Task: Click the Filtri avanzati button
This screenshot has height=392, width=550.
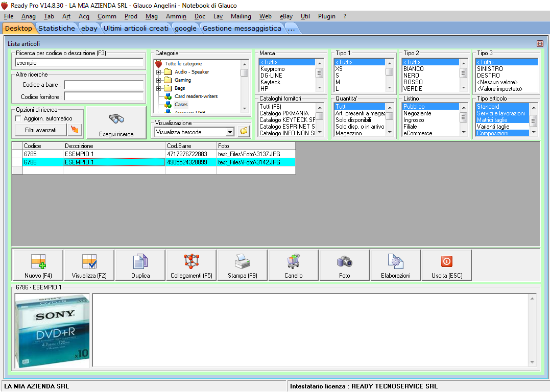Action: tap(40, 130)
